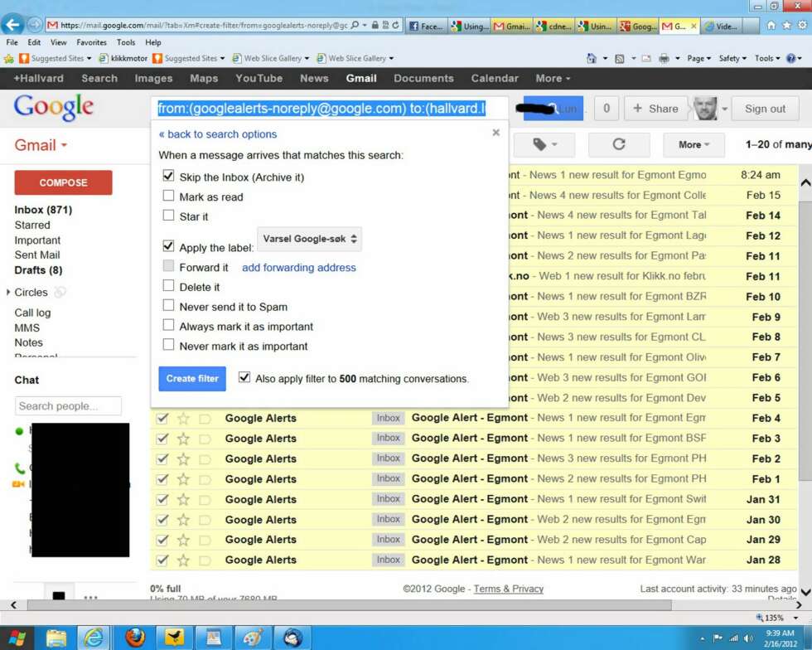Expand More menu in Google black bar
Viewport: 812px width, 650px height.
[553, 78]
